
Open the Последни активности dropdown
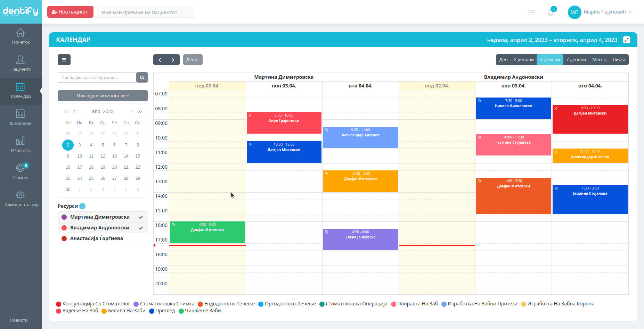pos(103,95)
